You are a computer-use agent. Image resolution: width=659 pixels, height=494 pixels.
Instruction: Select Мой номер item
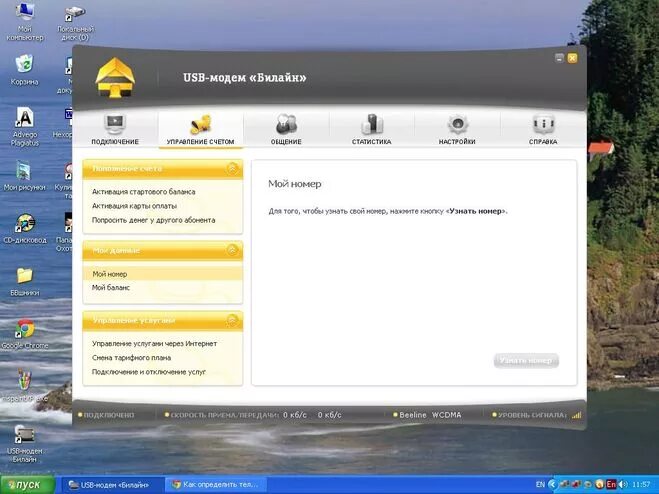click(x=163, y=274)
